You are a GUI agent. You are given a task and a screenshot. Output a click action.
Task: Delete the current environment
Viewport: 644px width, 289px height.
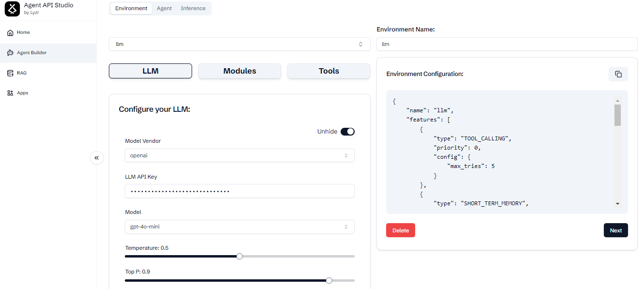coord(400,230)
